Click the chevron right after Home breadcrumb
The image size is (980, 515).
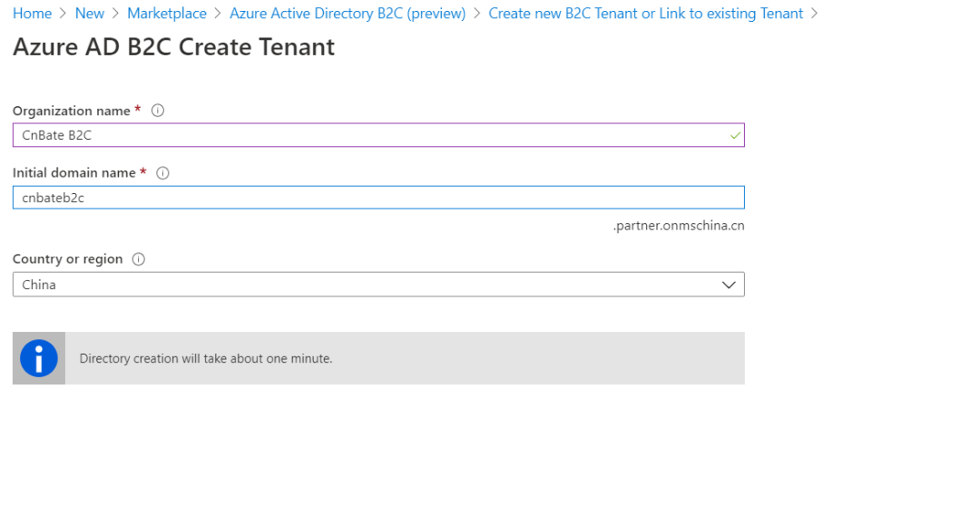tap(64, 14)
